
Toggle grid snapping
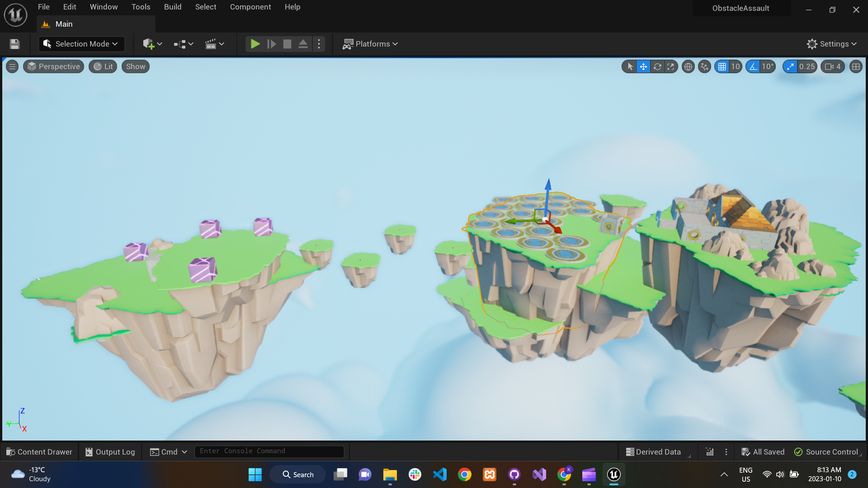(722, 66)
